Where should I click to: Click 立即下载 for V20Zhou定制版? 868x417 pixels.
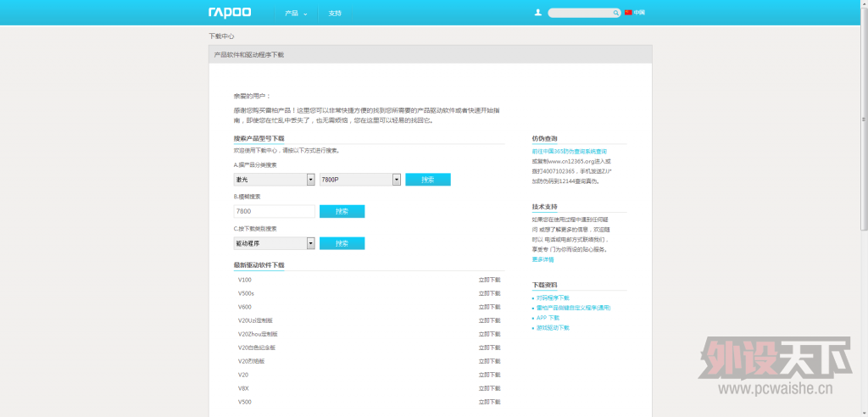(489, 334)
